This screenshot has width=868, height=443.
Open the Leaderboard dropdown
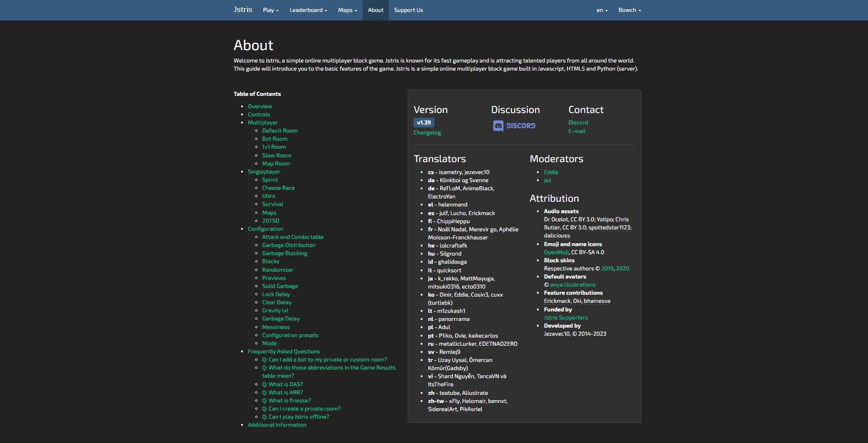(308, 10)
